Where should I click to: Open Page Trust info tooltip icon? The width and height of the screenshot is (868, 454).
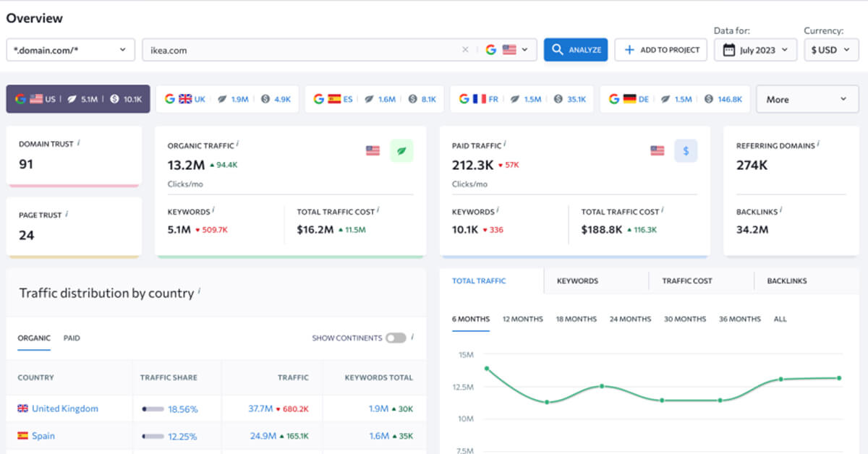coord(67,214)
